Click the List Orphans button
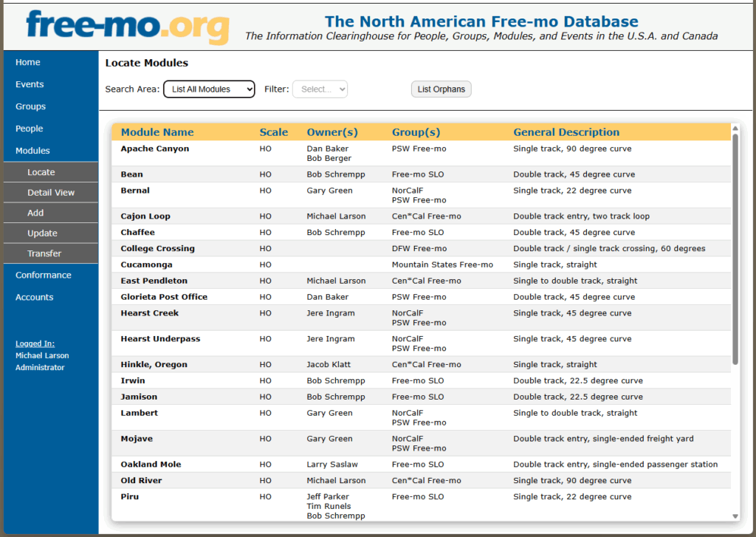 click(x=441, y=89)
